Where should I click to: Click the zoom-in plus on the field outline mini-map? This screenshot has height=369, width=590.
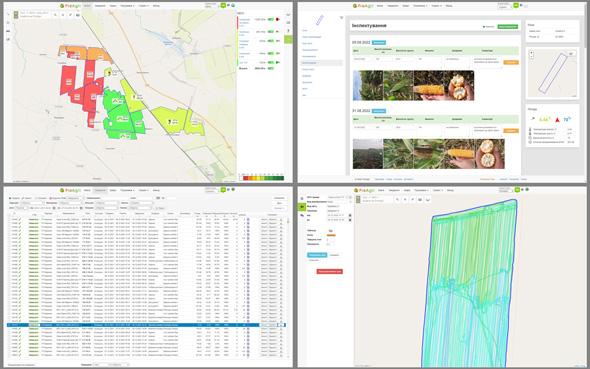(531, 53)
